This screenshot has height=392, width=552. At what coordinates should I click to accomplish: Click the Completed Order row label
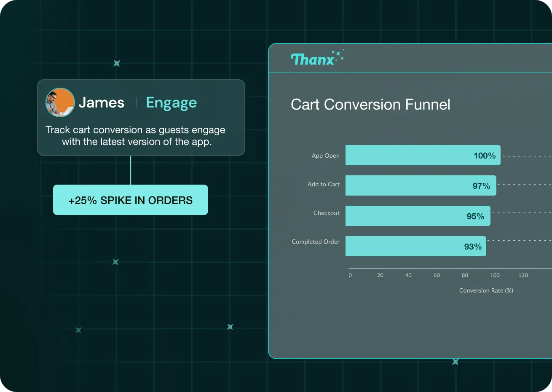(x=316, y=242)
